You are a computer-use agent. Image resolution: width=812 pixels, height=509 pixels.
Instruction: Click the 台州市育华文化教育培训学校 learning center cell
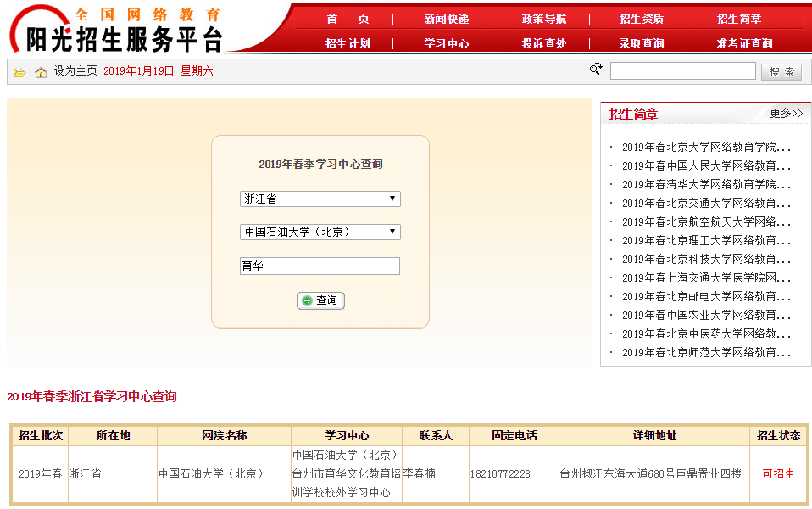click(347, 473)
